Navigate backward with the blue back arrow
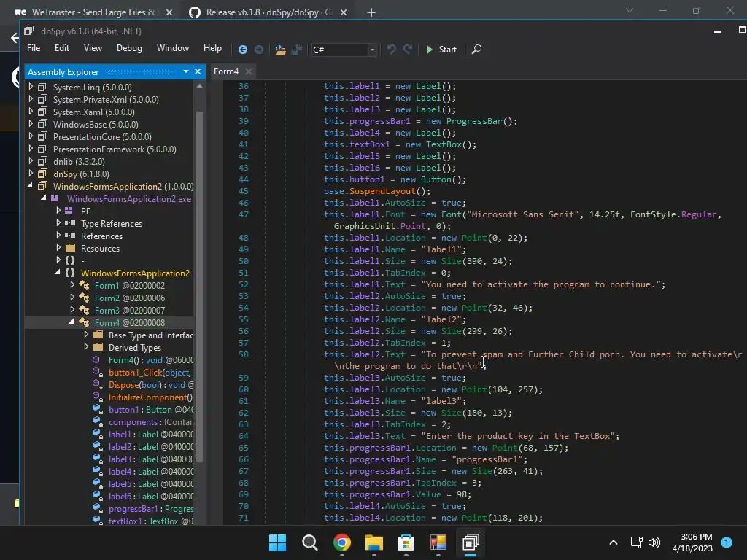Screen dimensions: 747x560 click(x=242, y=50)
